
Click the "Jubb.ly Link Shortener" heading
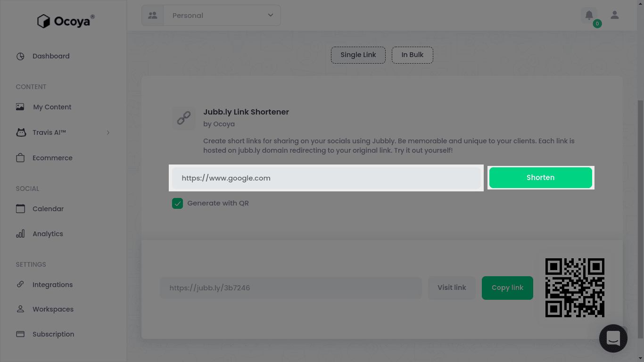tap(246, 112)
